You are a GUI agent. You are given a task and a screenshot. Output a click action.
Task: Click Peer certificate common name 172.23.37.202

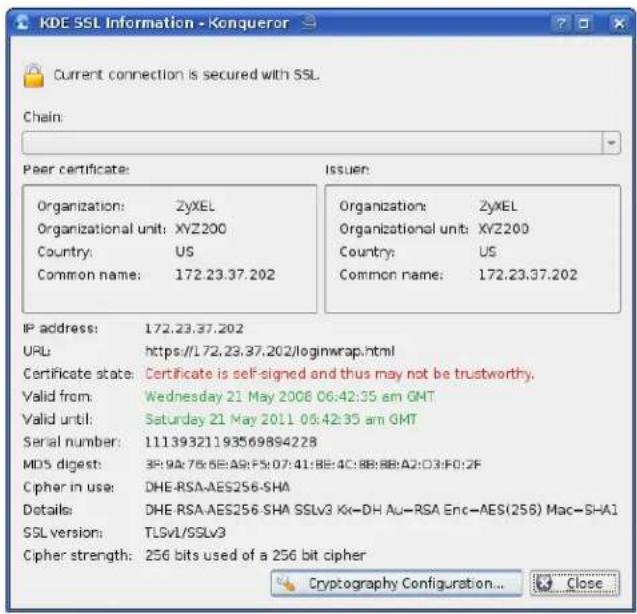point(225,275)
